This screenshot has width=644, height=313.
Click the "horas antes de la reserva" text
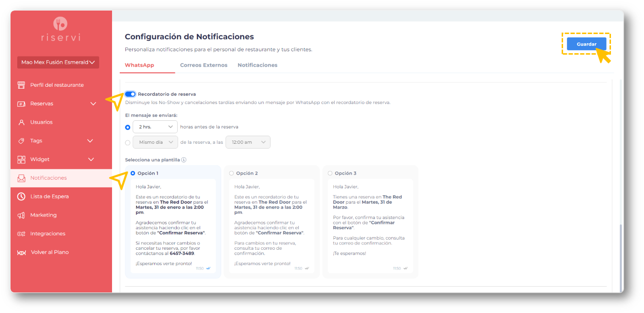pos(209,127)
